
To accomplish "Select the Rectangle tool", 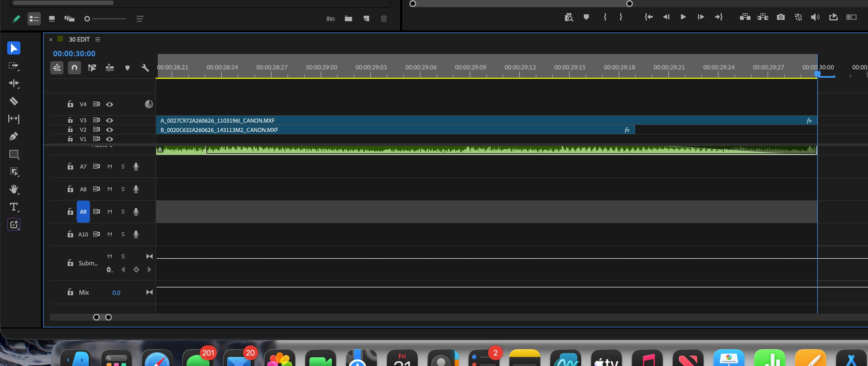I will click(x=14, y=154).
